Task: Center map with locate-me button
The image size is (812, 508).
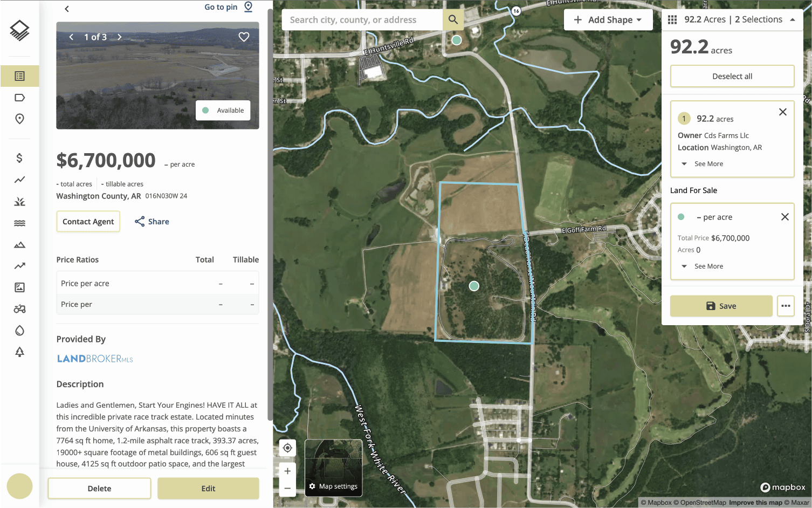Action: (x=287, y=448)
